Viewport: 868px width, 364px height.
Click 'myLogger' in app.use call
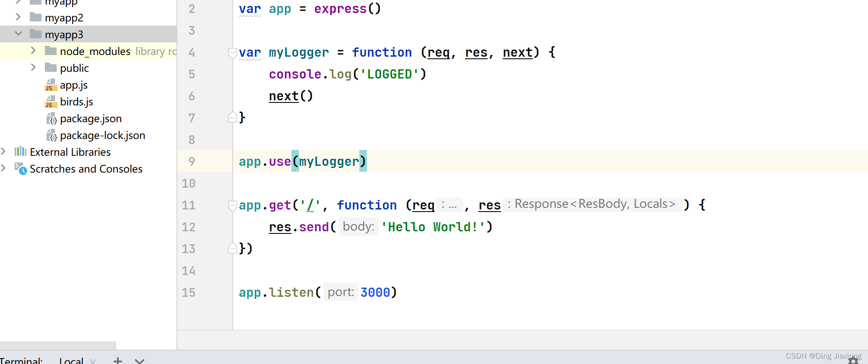tap(329, 162)
